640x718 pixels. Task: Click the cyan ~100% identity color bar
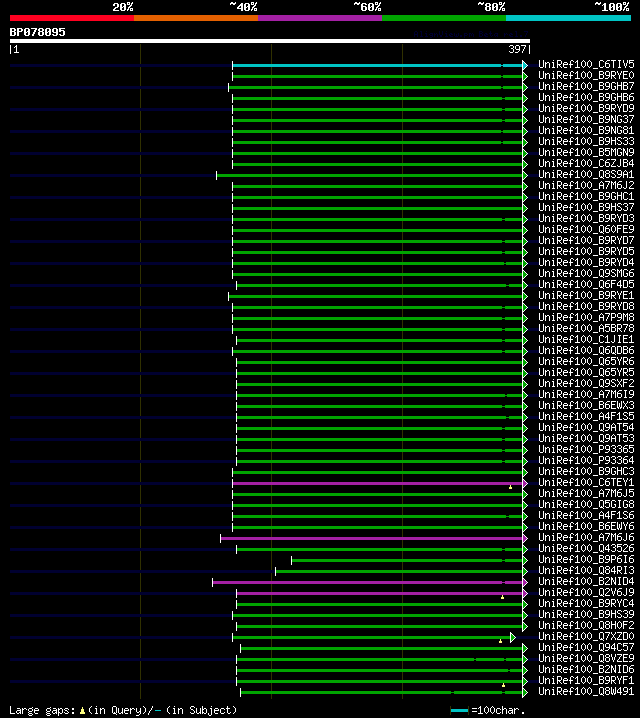569,18
